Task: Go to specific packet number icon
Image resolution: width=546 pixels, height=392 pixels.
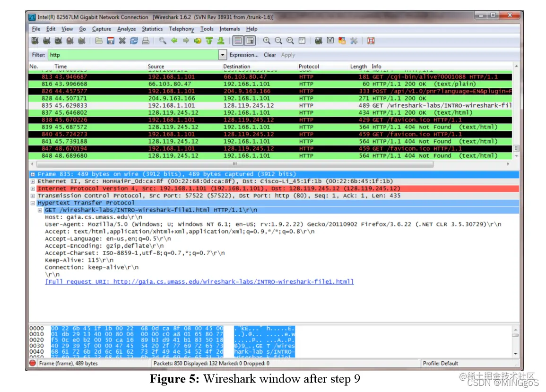Action: (198, 41)
